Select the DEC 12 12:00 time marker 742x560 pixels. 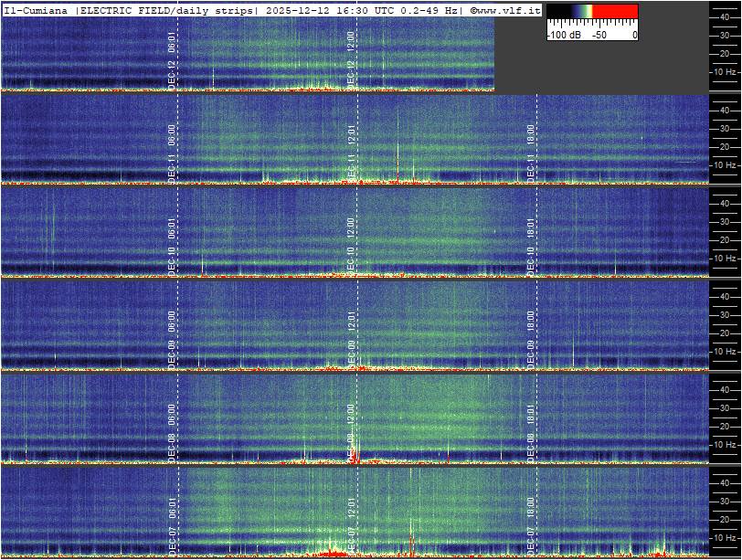(352, 58)
